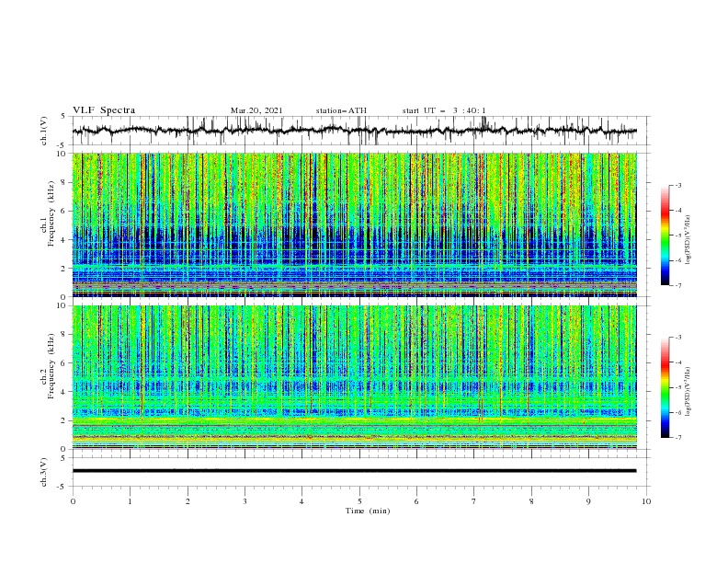The image size is (728, 563).
Task: Click the time axis tick label '2'
Action: [x=188, y=501]
